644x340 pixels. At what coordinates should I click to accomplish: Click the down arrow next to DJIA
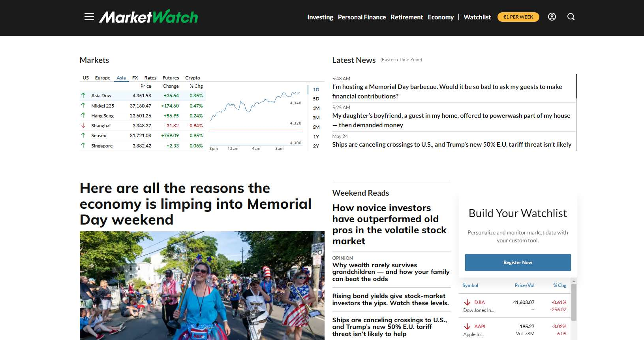468,302
